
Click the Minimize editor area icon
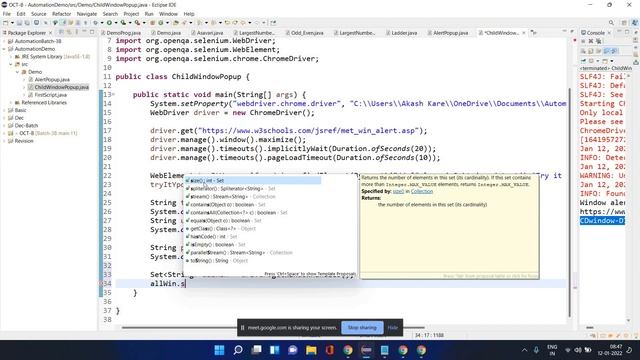(x=564, y=31)
